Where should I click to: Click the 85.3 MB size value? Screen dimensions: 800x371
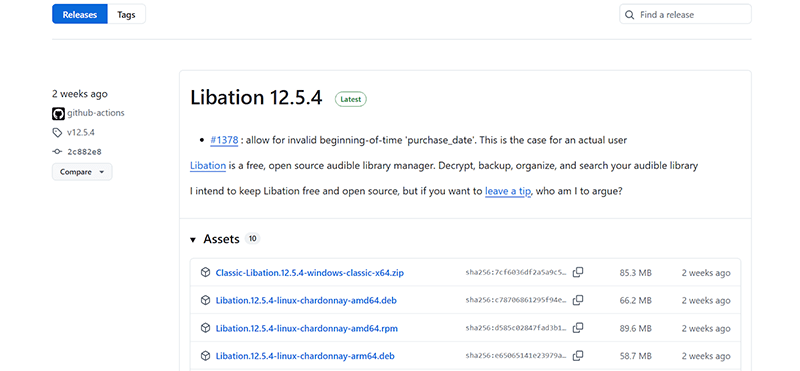(x=635, y=273)
